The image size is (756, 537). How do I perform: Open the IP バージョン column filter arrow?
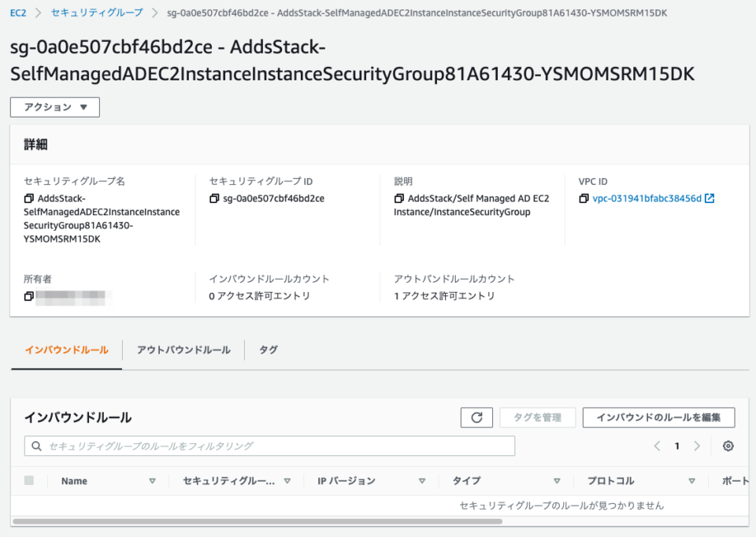(423, 480)
